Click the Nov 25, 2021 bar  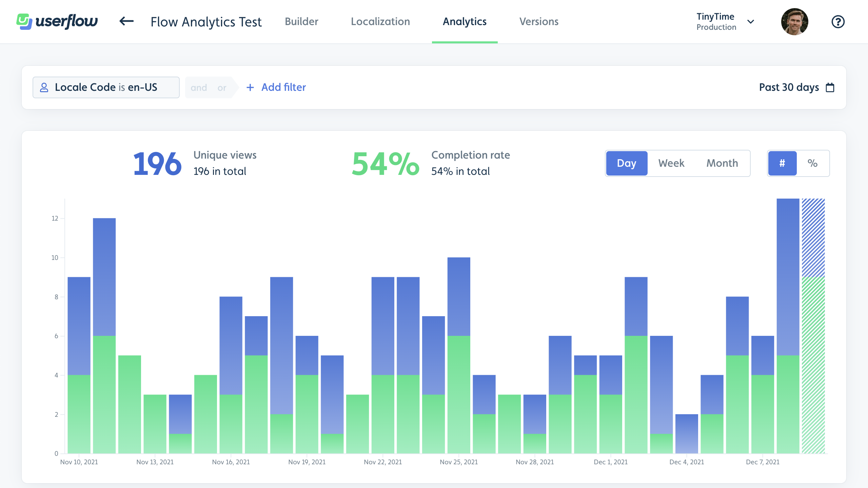click(459, 355)
